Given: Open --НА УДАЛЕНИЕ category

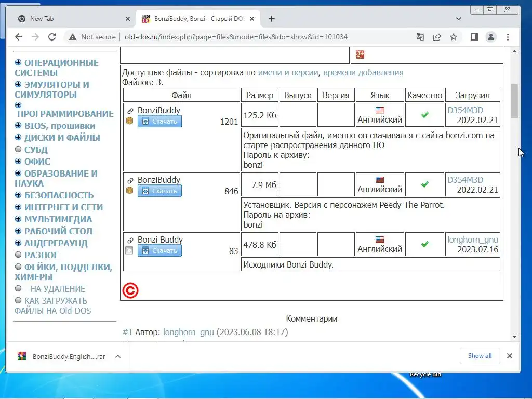Looking at the screenshot, I should tap(55, 289).
